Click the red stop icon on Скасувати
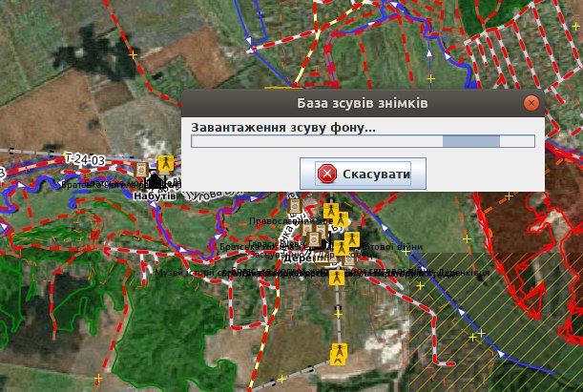The width and height of the screenshot is (583, 392). point(327,174)
